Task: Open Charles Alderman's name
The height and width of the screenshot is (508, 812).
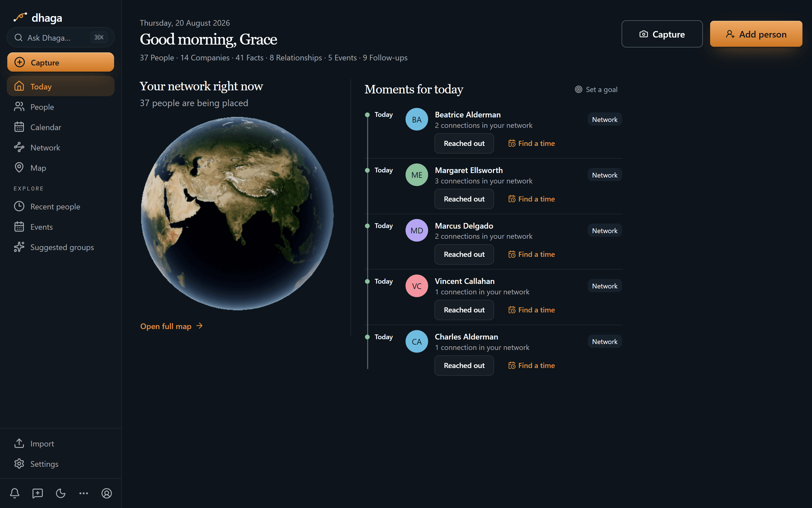Action: click(466, 337)
